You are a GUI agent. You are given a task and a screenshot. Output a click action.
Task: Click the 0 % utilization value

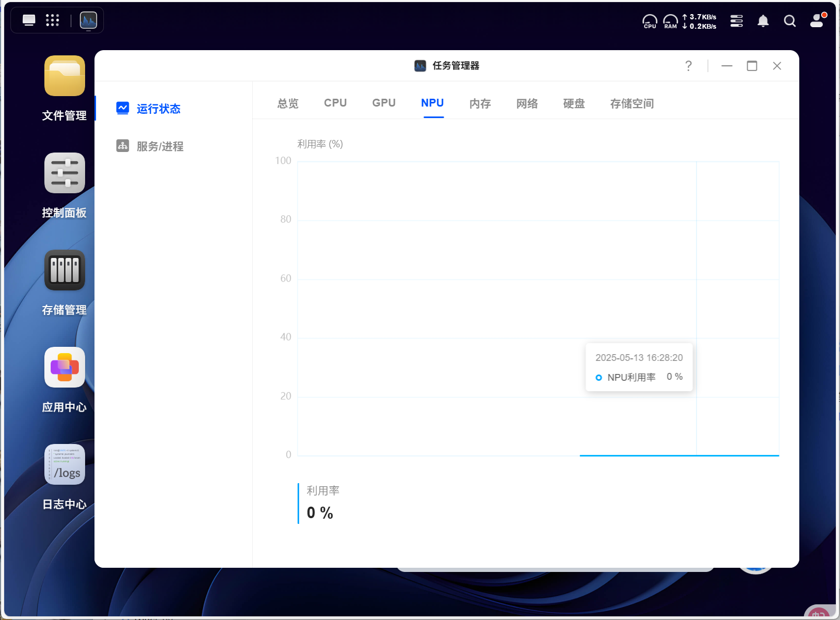320,513
